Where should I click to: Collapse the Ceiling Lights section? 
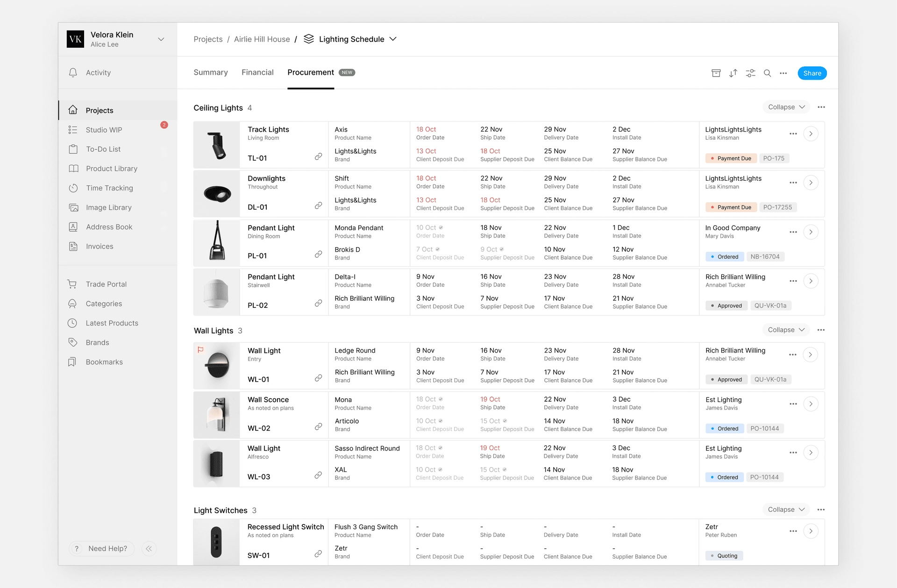[x=786, y=107]
